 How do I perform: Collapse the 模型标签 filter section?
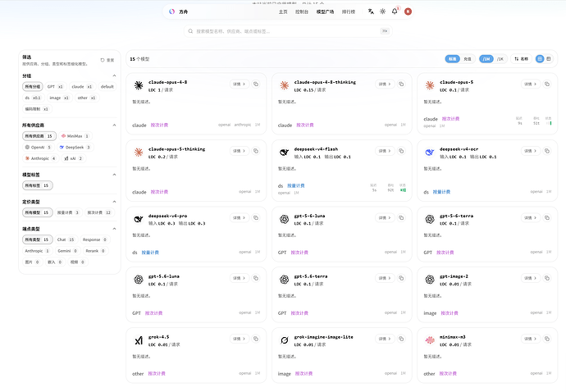[x=114, y=175]
